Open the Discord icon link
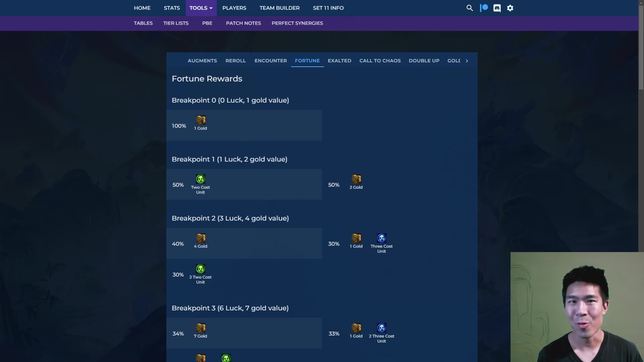Screen dimensions: 644x362 click(497, 8)
